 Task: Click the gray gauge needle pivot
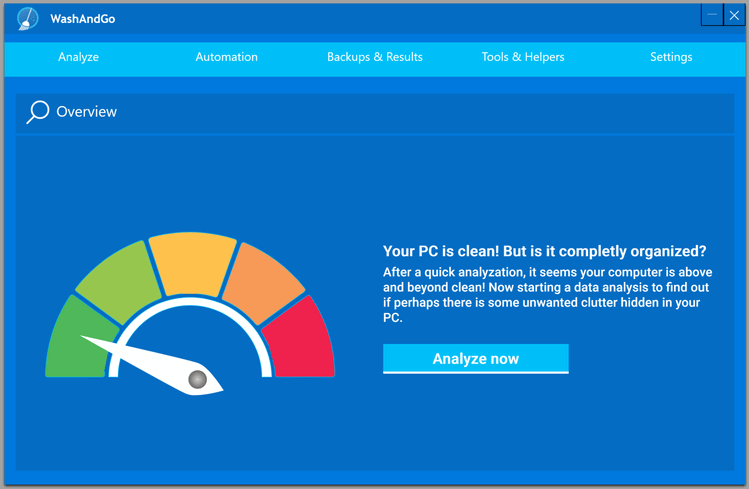pos(197,380)
